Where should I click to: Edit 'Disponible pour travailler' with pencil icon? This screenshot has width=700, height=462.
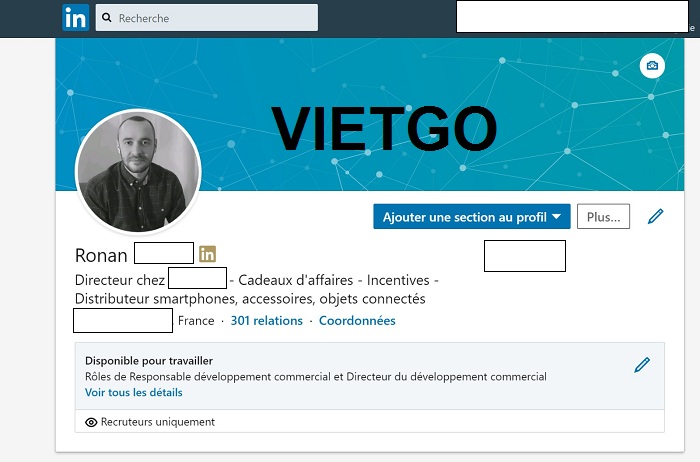642,365
